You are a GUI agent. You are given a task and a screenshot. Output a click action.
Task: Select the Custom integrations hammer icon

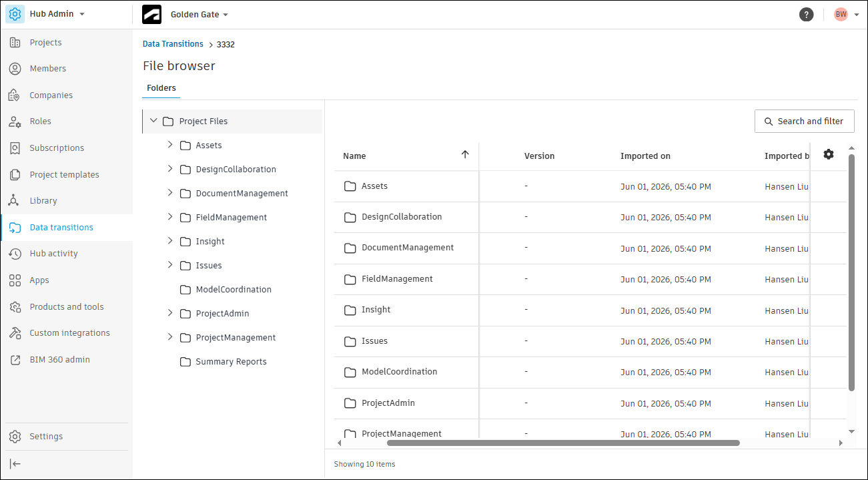(x=15, y=333)
